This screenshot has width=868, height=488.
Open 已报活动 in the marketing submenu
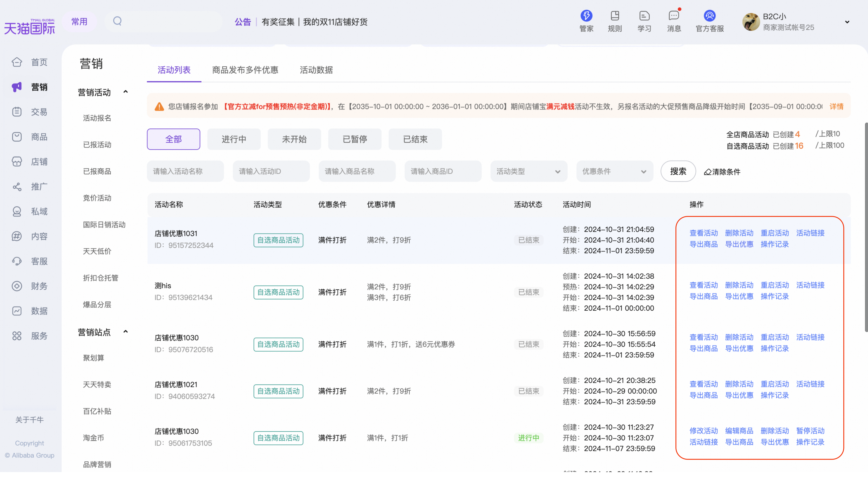(x=97, y=145)
